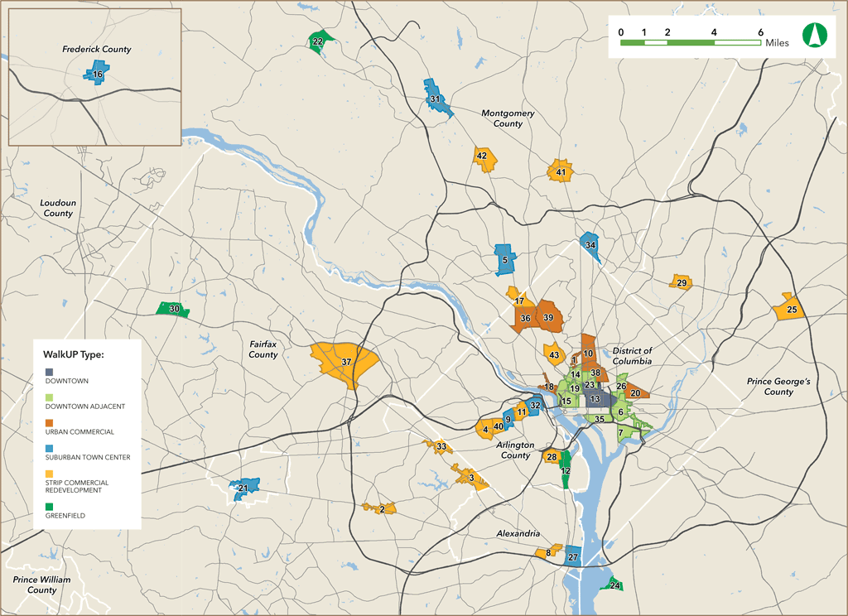Select the 'Miles' scale unit label
This screenshot has width=848, height=616.
[x=777, y=43]
